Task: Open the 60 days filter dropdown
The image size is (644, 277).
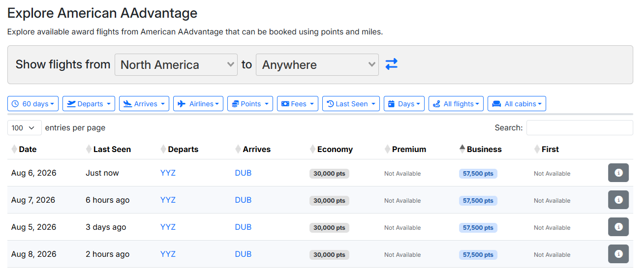Action: tap(33, 104)
